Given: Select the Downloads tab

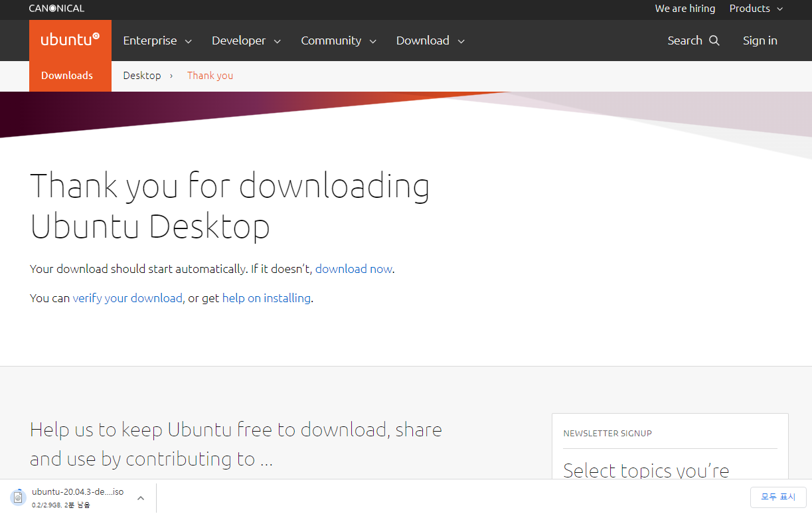Looking at the screenshot, I should (x=67, y=76).
